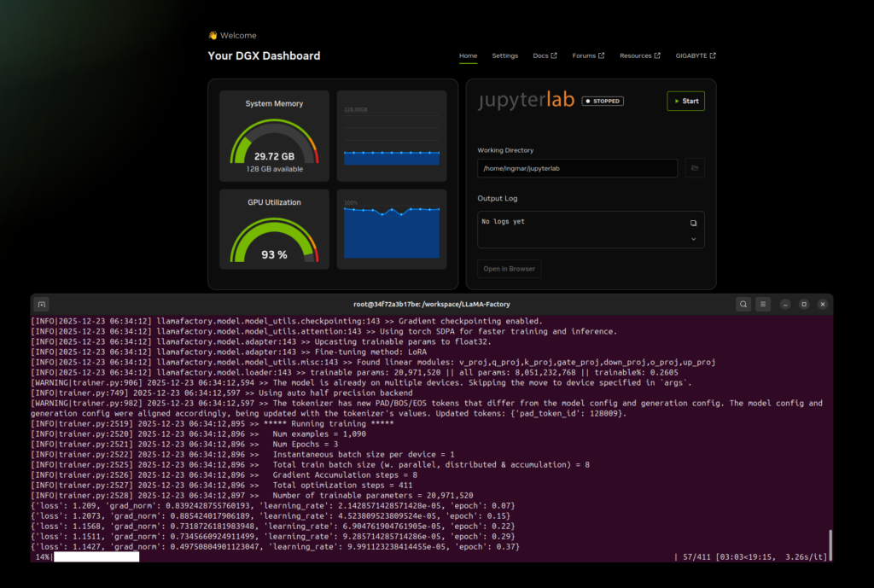Open the terminal search icon
Screen dimensions: 874x588
click(x=743, y=304)
